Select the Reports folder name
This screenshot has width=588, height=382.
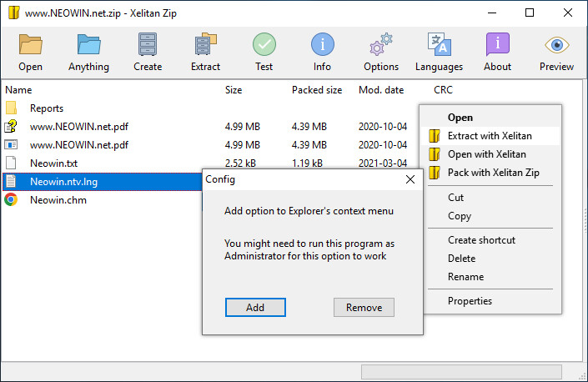(x=47, y=108)
